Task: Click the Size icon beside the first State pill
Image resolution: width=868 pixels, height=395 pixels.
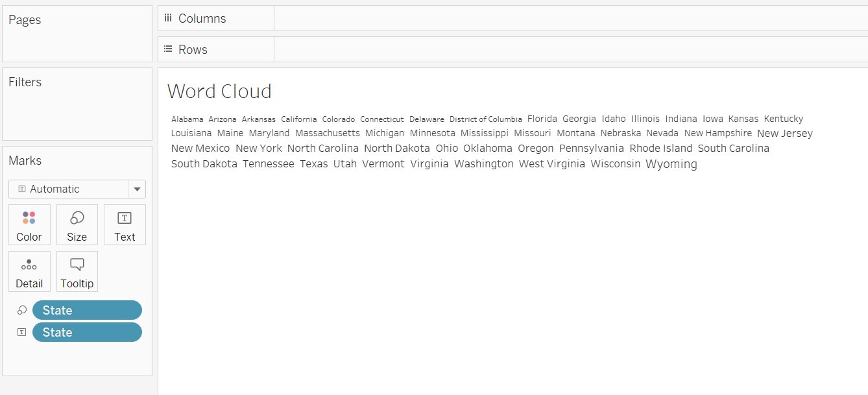Action: tap(22, 310)
